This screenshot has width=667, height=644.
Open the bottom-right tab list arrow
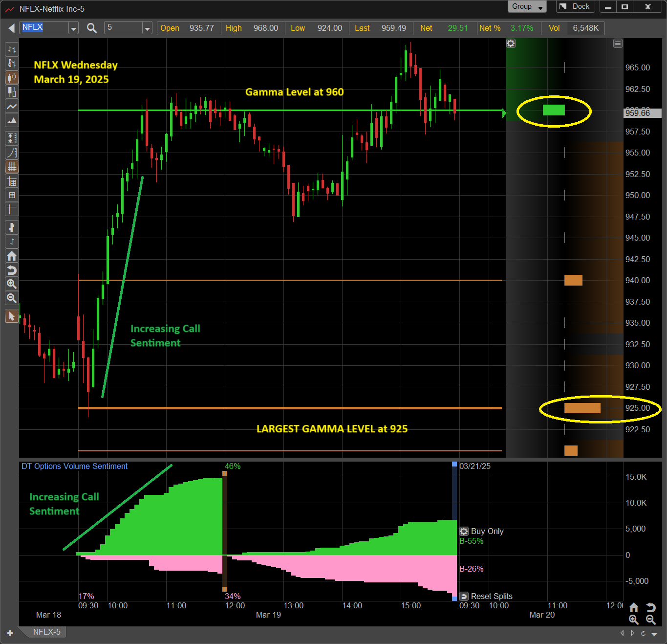654,634
